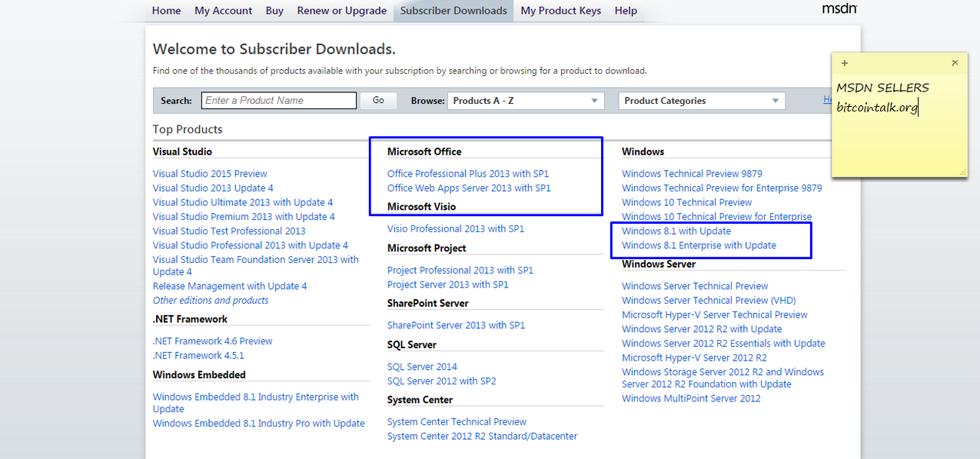The image size is (980, 459).
Task: Open SQL Server 2014 link
Action: pos(422,367)
